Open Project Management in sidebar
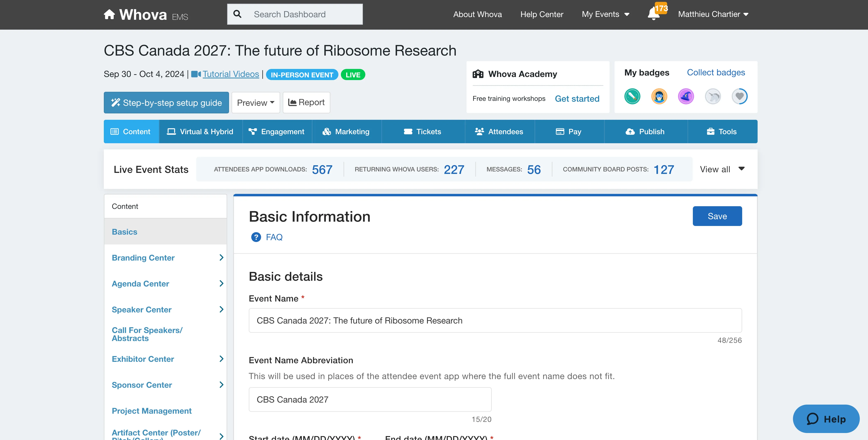The width and height of the screenshot is (868, 440). (x=151, y=411)
